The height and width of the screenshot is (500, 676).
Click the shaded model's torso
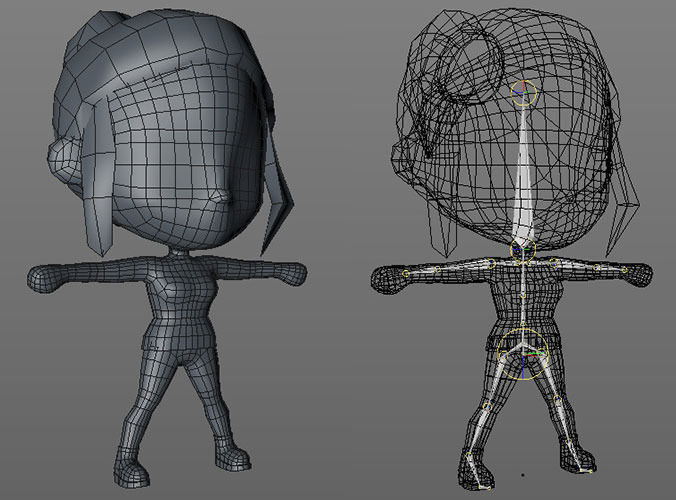click(180, 302)
